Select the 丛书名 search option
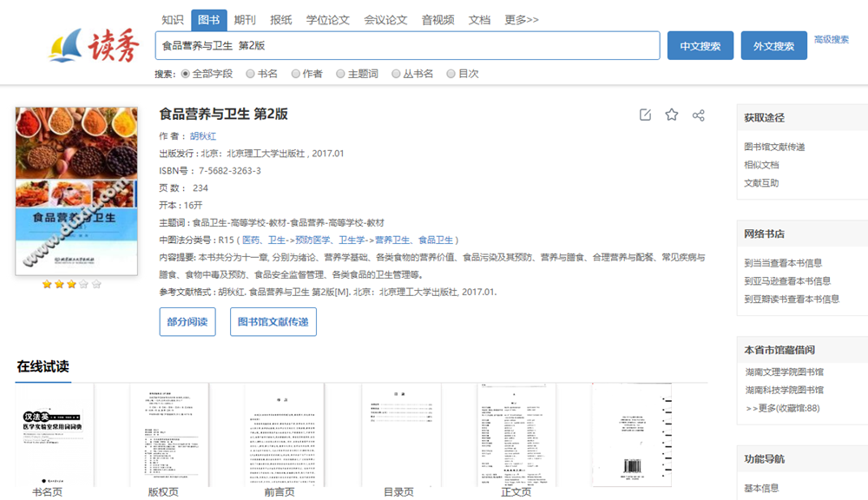Image resolution: width=868 pixels, height=500 pixels. [396, 74]
